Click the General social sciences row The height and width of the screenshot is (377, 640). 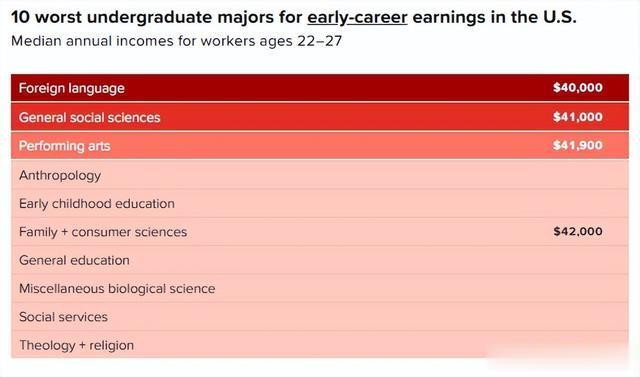tap(320, 117)
